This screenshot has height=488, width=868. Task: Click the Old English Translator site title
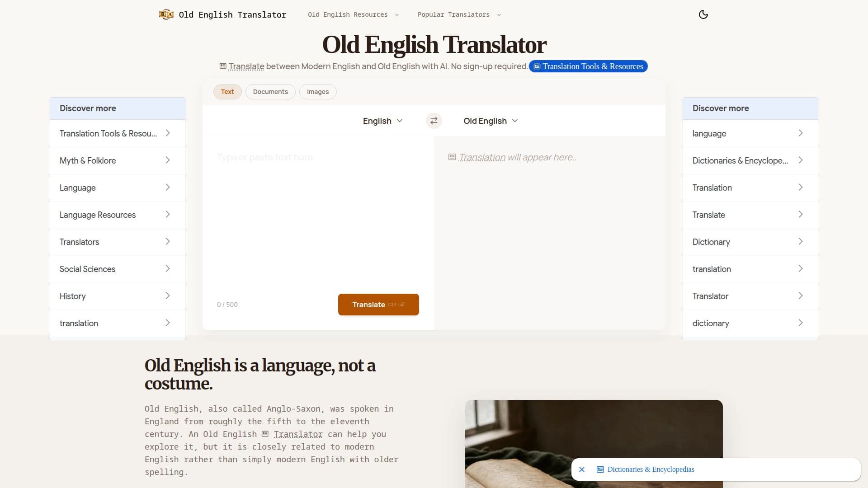(x=232, y=14)
